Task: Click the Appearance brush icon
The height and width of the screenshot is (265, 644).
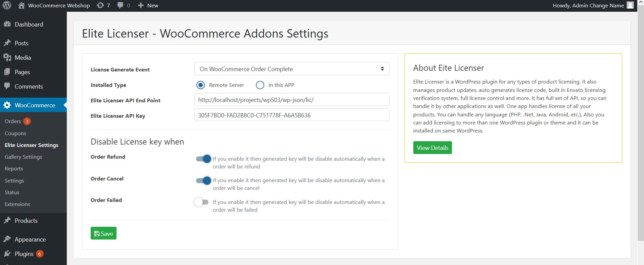Action: tap(7, 239)
